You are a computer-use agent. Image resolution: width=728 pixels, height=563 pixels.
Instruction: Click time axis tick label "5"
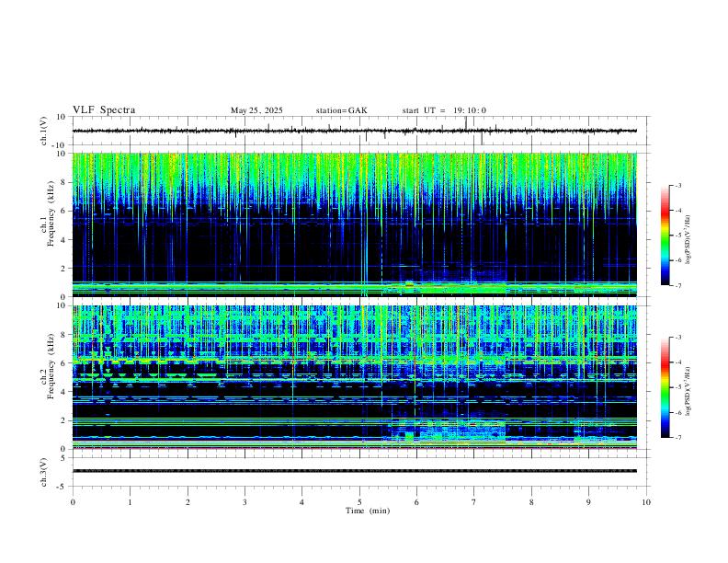coord(359,502)
